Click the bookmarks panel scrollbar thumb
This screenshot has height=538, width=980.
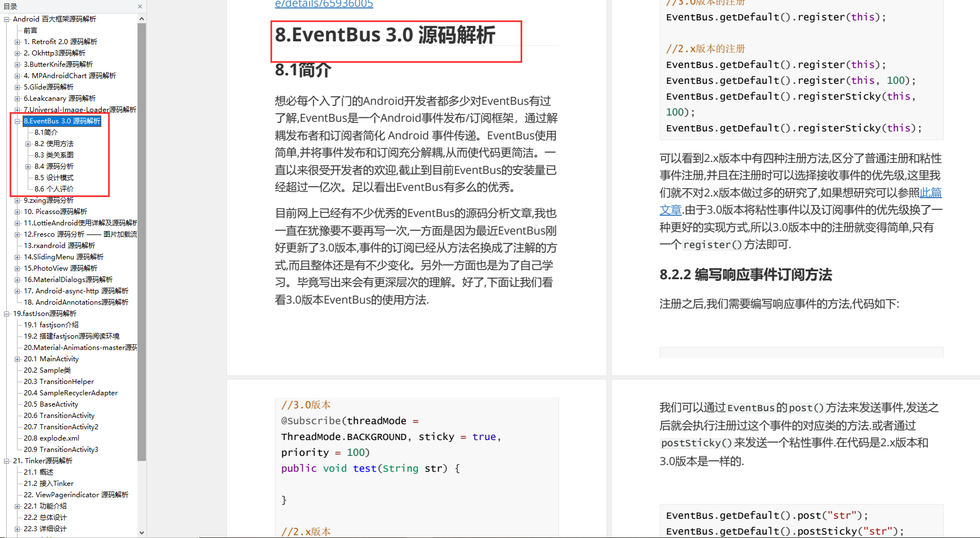coord(141,242)
